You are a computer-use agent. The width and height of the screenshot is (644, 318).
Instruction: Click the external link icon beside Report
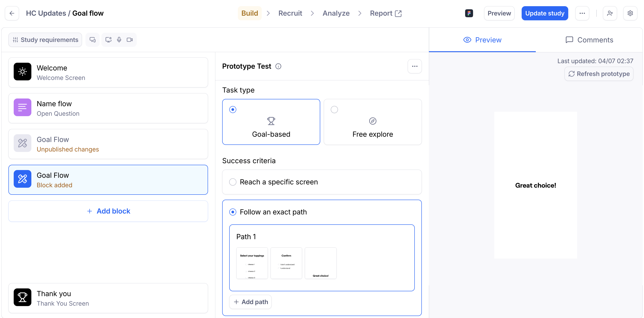(398, 13)
